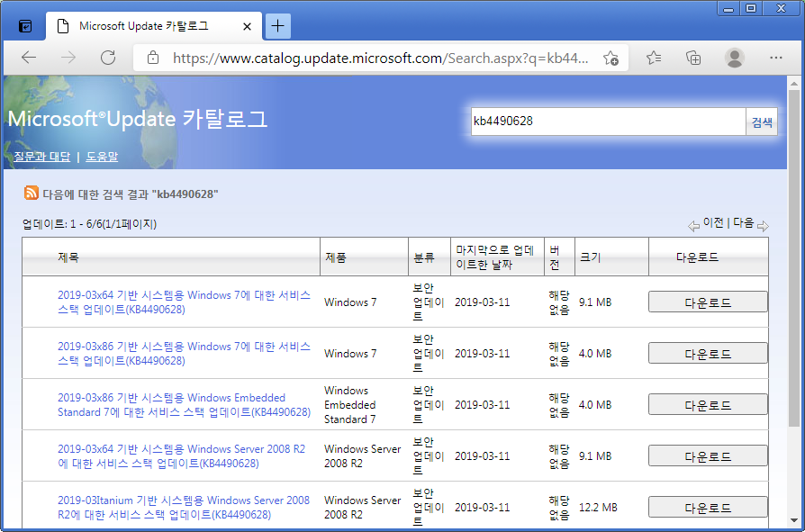Screen dimensions: 805x532
Task: Click the Windows Embedded Standard 7 product cell
Action: (363, 405)
